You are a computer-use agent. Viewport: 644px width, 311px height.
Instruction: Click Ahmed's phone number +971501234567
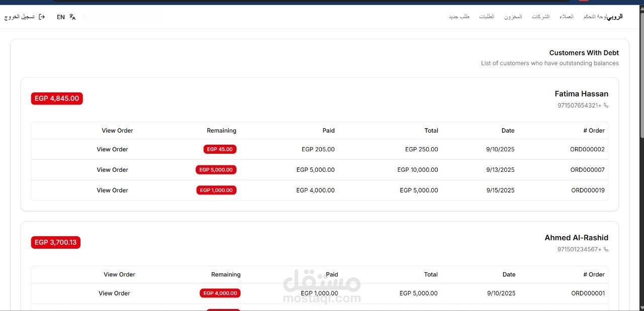pyautogui.click(x=580, y=249)
